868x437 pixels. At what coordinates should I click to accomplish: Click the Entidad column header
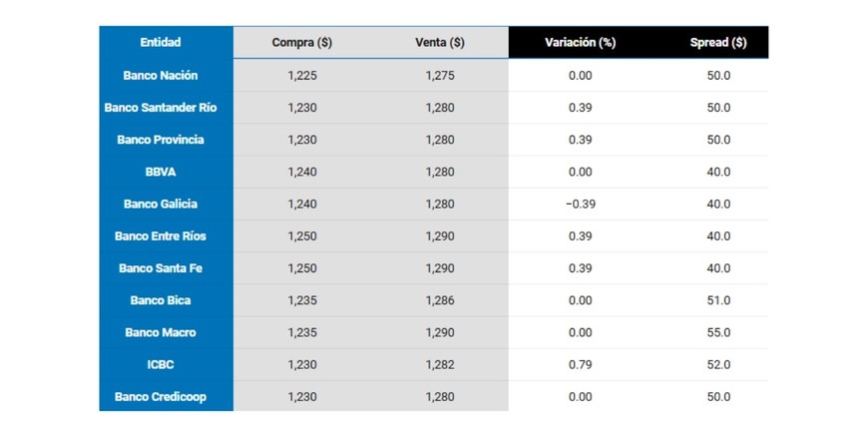pyautogui.click(x=161, y=43)
